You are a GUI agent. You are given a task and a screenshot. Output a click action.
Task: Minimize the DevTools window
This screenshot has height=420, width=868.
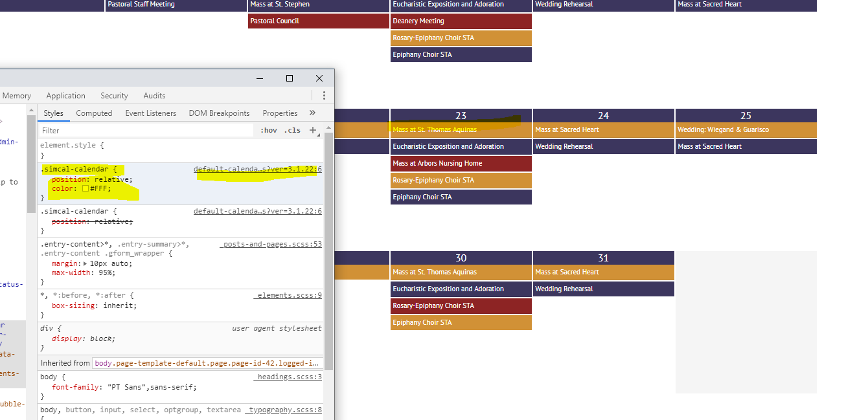click(260, 78)
